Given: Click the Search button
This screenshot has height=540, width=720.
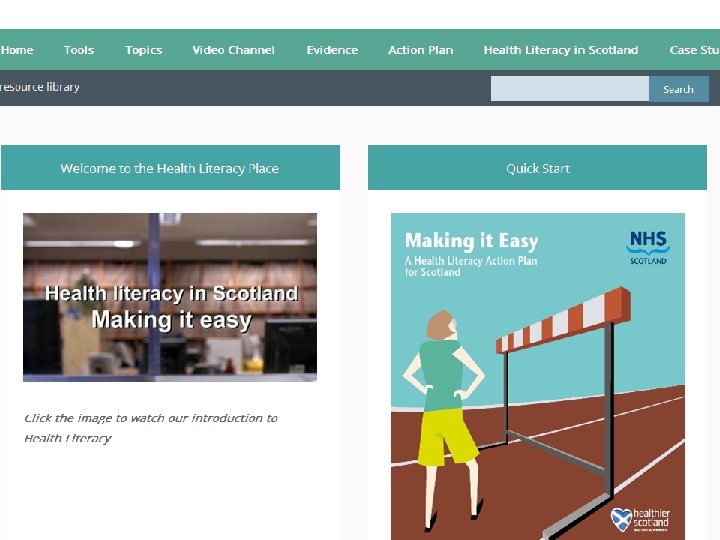Looking at the screenshot, I should 678,89.
